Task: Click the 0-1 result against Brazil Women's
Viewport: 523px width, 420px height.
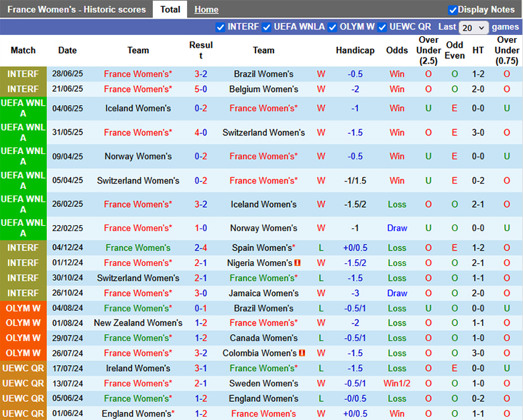Action: click(x=200, y=308)
